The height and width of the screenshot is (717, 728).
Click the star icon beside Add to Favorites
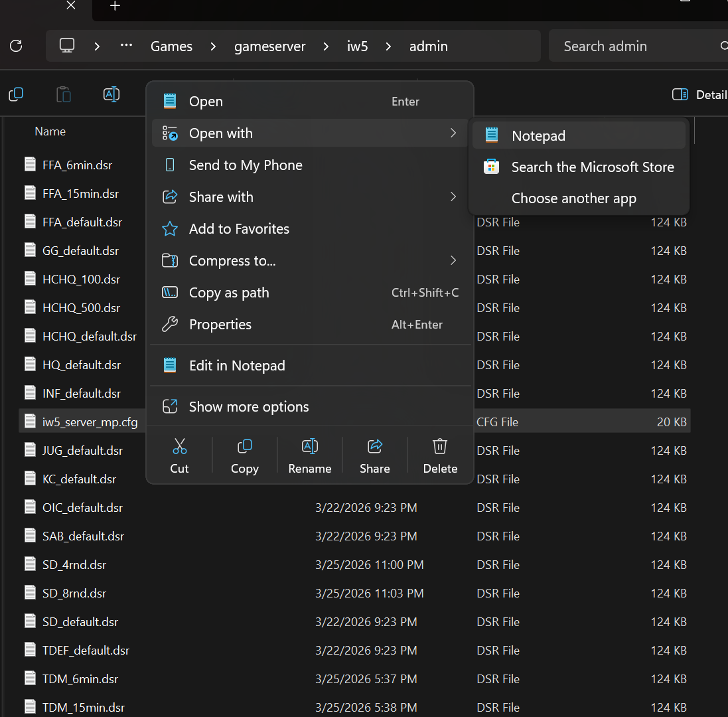pos(170,228)
